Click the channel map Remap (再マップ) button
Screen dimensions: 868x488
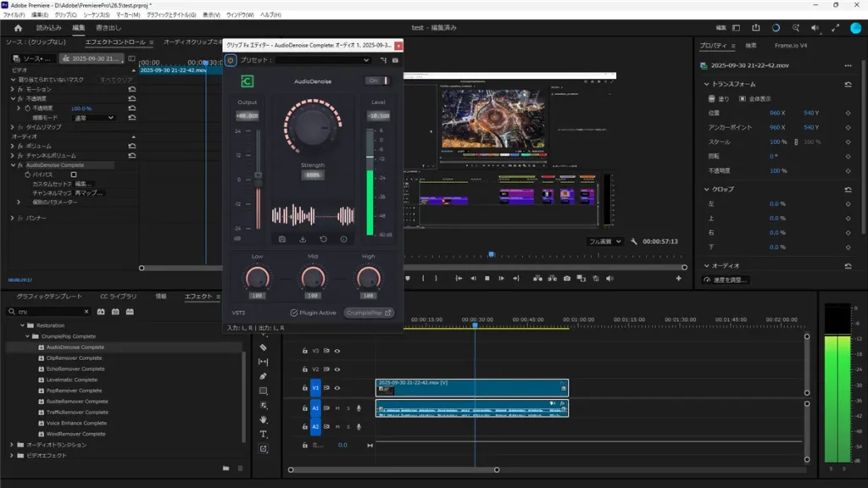click(x=88, y=193)
